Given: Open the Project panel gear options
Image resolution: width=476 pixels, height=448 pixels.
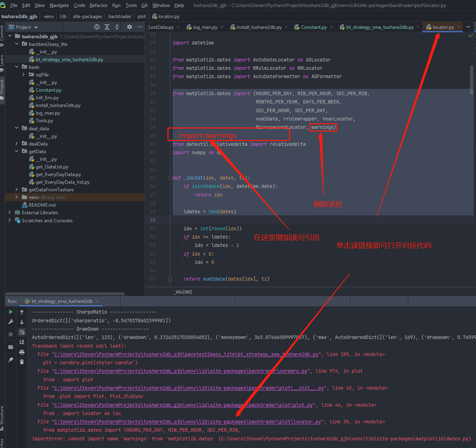Looking at the screenshot, I should click(130, 27).
